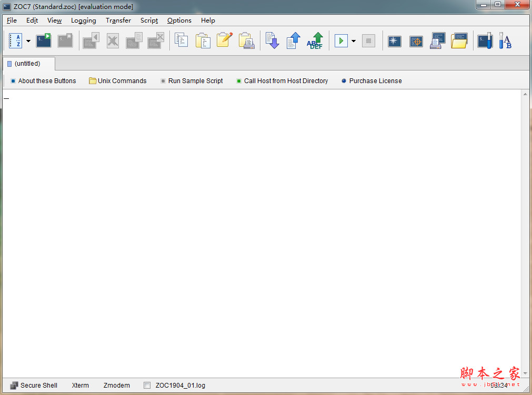Open the Options menu
Image resolution: width=532 pixels, height=395 pixels.
point(179,21)
